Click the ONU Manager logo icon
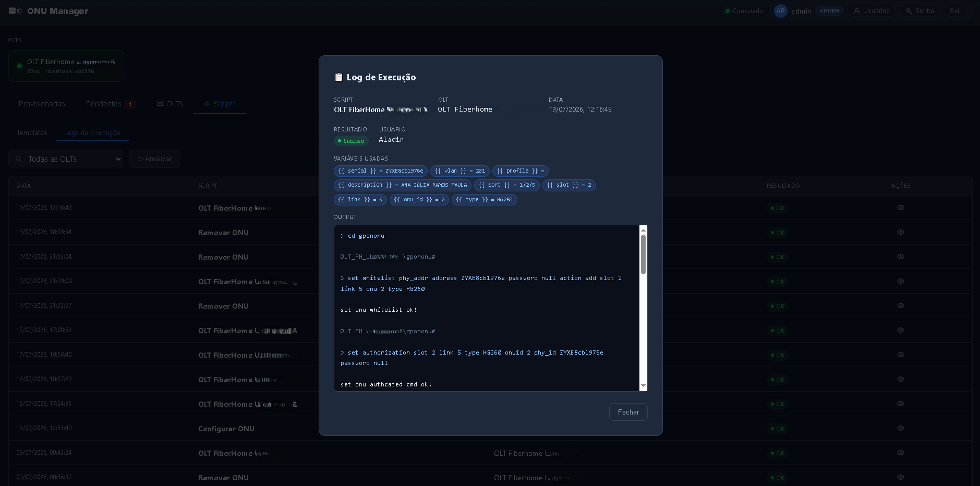 pyautogui.click(x=15, y=11)
